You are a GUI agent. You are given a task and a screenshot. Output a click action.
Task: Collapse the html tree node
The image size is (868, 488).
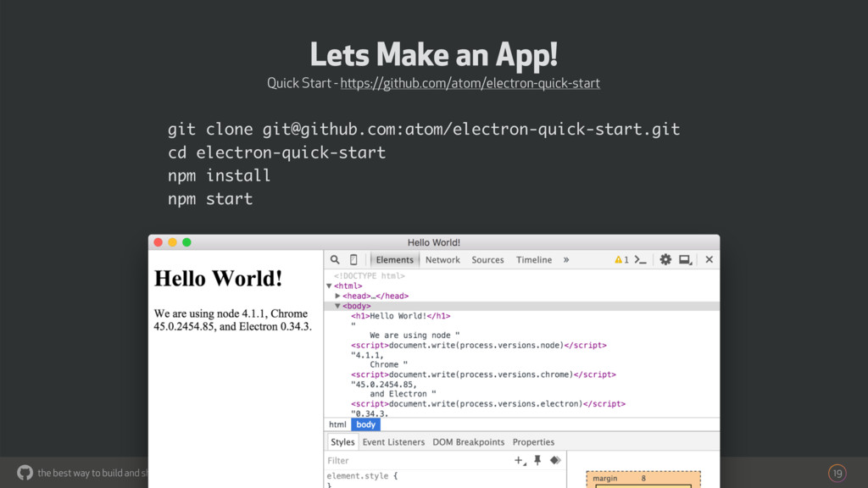[x=330, y=286]
